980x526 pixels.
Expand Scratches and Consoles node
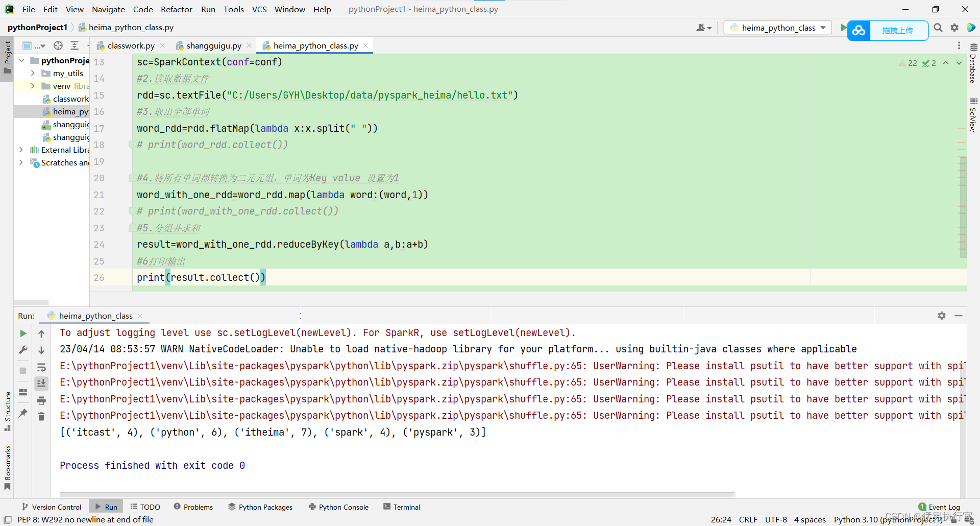(21, 162)
